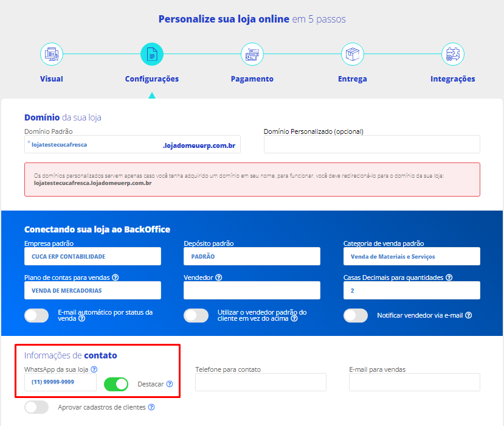Edit Casas Decimais para quantidades value 2
Image resolution: width=504 pixels, height=426 pixels.
tap(412, 290)
